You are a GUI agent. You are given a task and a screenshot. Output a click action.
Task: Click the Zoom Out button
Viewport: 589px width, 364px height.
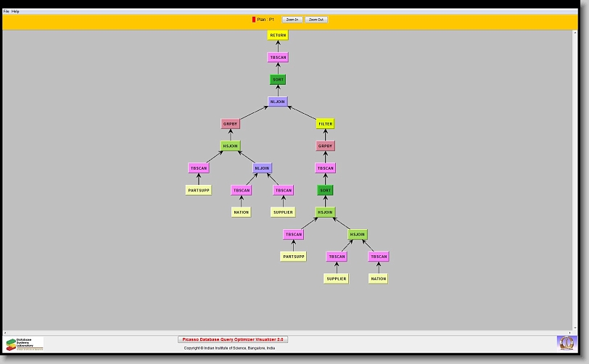pos(316,20)
